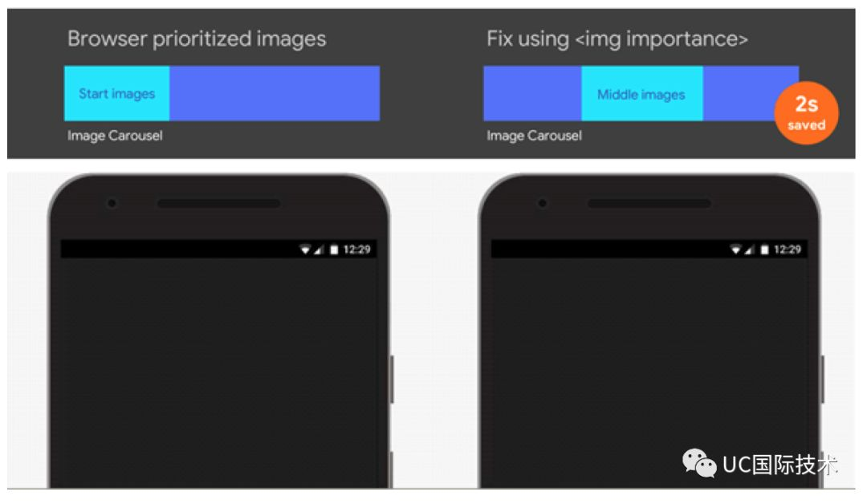
Task: Click the right Image Carousel label
Action: (x=534, y=136)
